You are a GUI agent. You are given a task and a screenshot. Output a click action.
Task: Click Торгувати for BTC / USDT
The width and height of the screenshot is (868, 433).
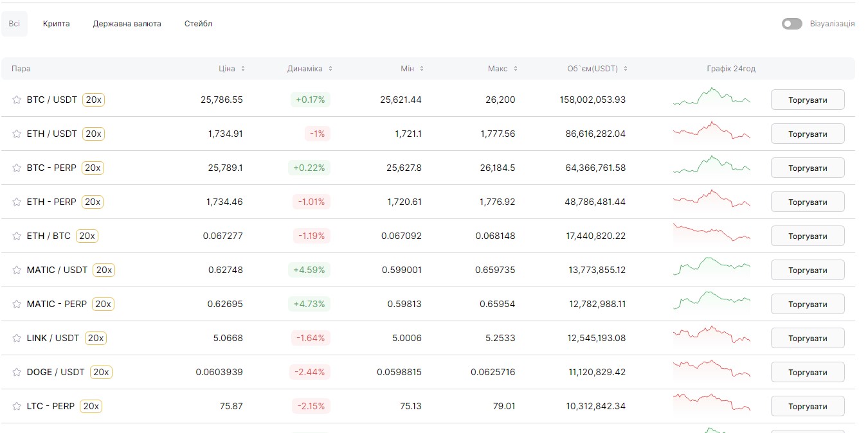click(808, 100)
